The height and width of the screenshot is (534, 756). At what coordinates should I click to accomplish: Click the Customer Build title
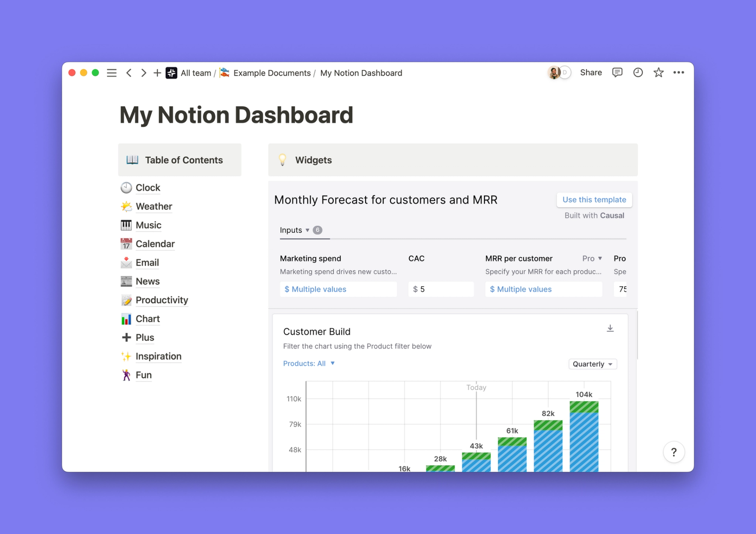click(316, 332)
